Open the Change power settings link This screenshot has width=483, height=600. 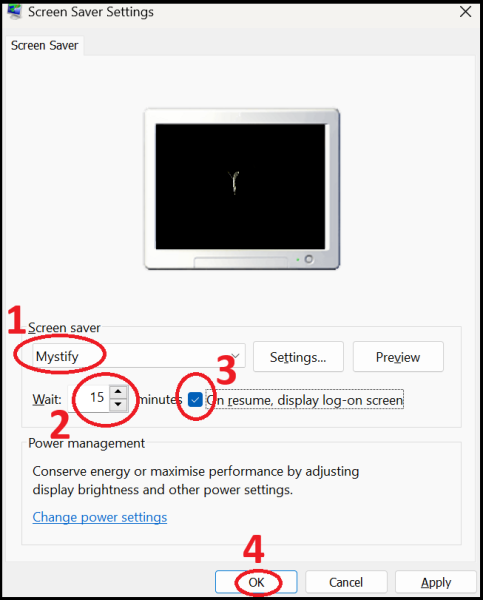point(100,517)
